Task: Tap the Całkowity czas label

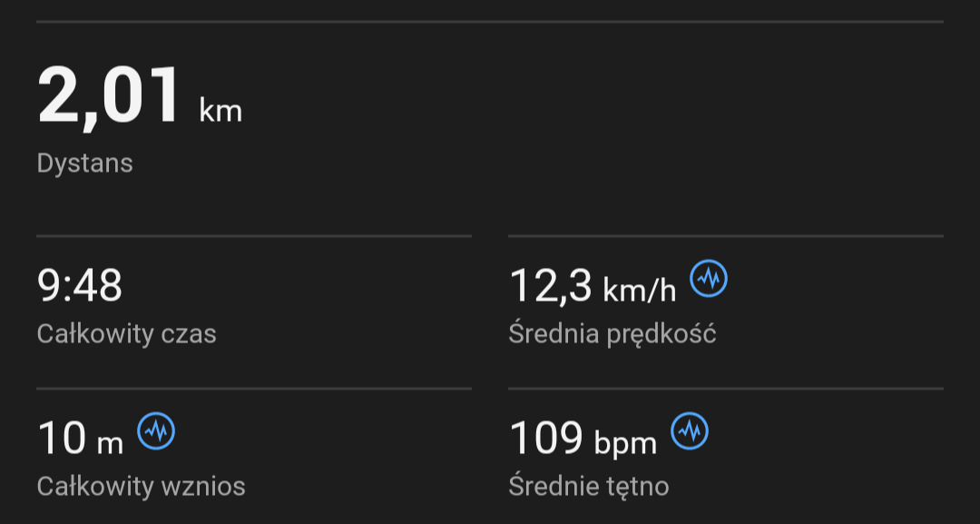Action: [126, 334]
